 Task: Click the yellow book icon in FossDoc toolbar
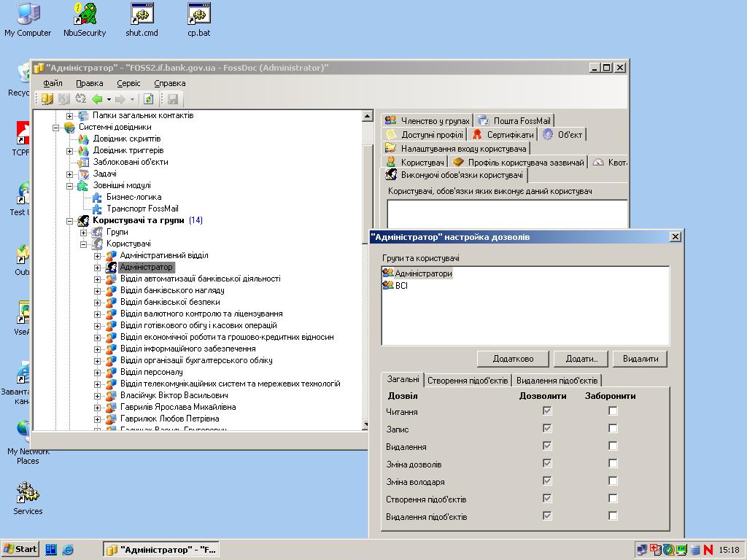[x=47, y=99]
